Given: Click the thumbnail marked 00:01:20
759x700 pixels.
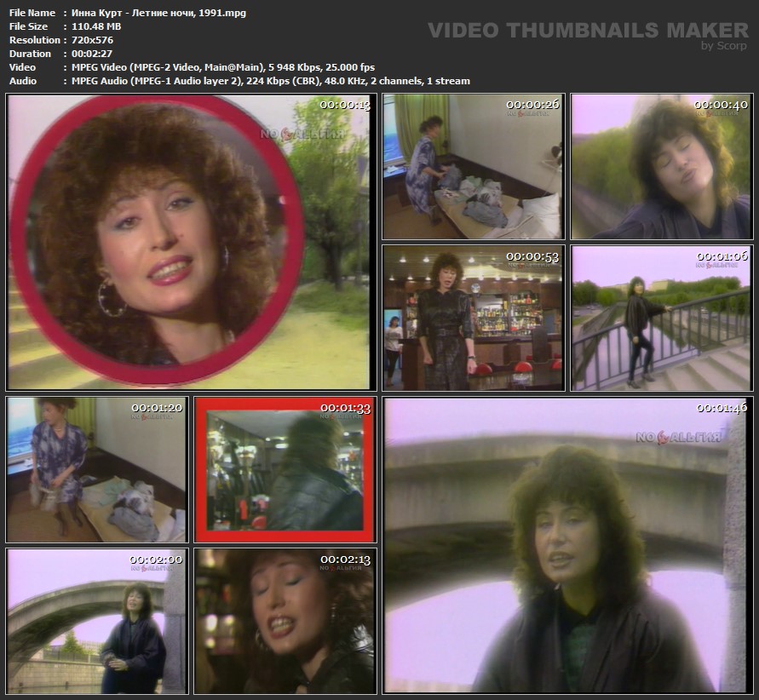Looking at the screenshot, I should 96,469.
